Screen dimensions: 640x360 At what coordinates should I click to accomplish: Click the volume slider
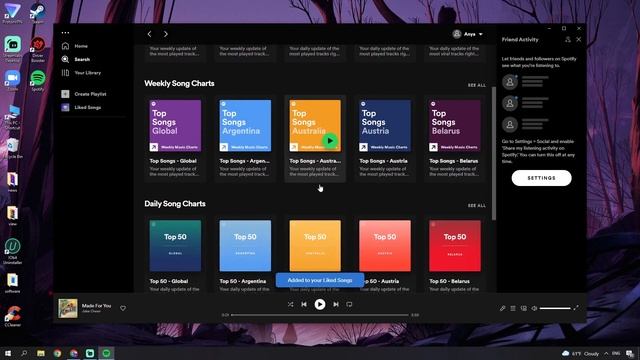click(555, 309)
